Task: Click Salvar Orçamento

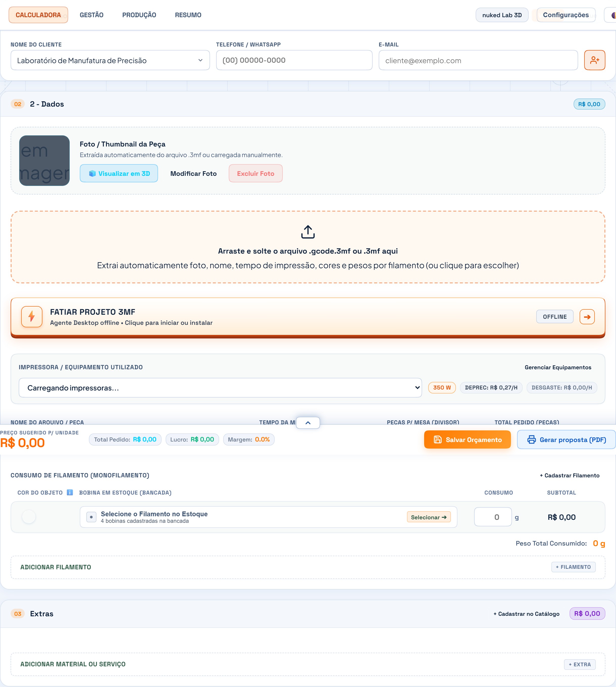Action: coord(467,439)
